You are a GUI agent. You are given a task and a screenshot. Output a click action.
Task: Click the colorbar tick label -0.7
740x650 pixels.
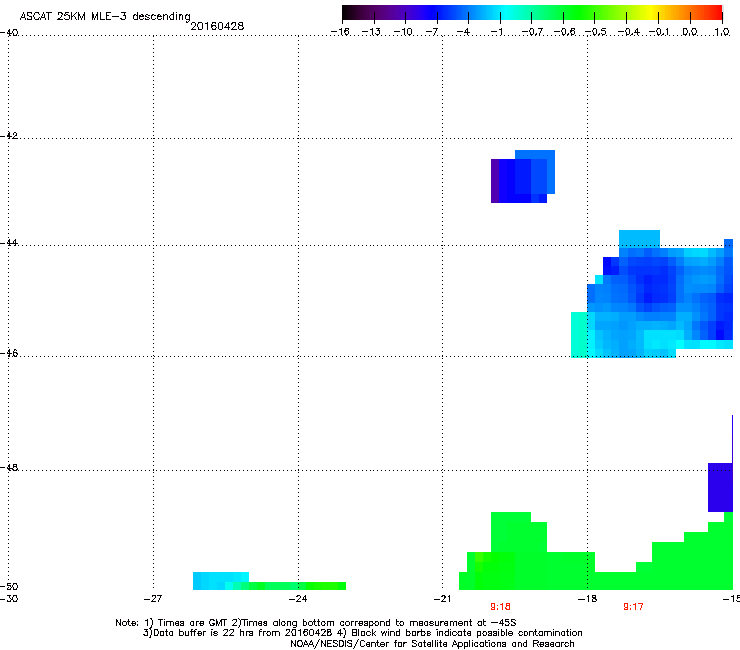[x=532, y=32]
